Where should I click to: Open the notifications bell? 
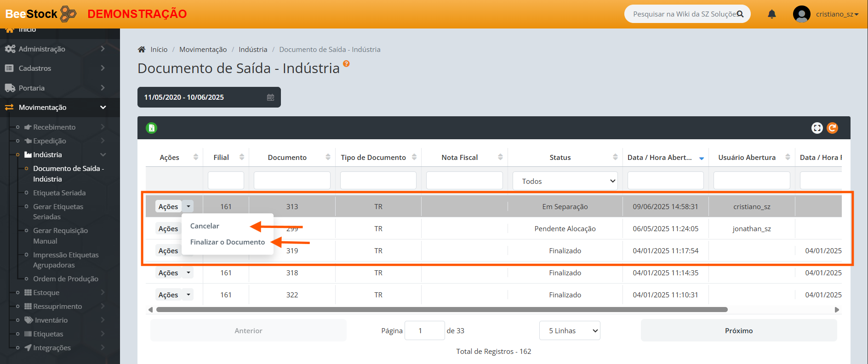[771, 14]
